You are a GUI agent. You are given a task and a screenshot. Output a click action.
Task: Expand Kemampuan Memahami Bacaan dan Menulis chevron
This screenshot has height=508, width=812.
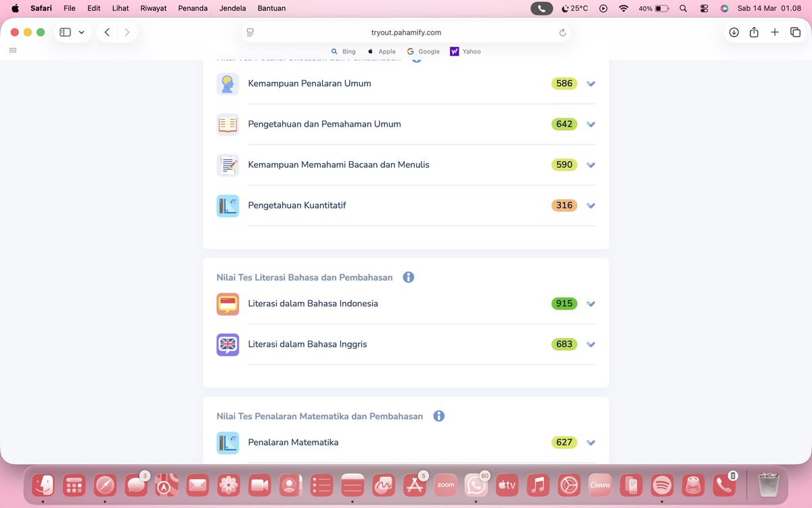[591, 165]
